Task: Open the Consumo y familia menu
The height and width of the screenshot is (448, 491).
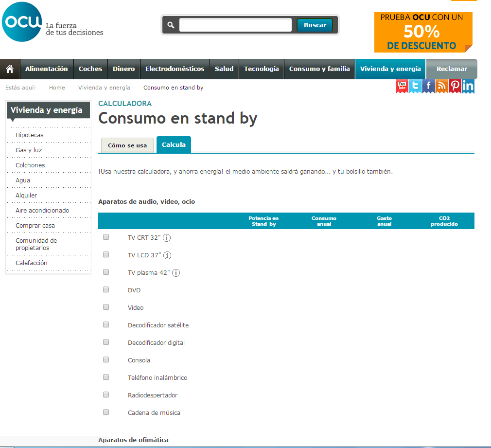Action: click(319, 69)
